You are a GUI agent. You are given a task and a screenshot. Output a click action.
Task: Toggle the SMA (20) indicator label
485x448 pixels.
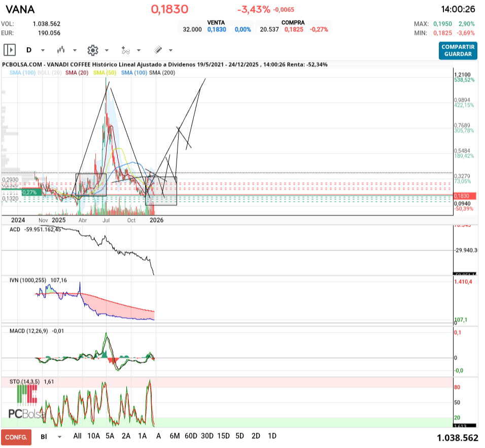[x=77, y=73]
